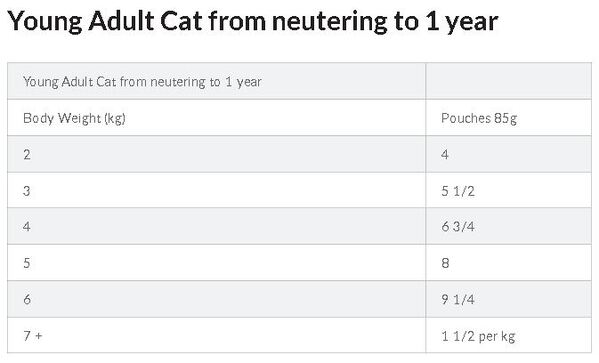Select the body weight 2 cell
Screen dimensions: 599x363
(x=216, y=154)
